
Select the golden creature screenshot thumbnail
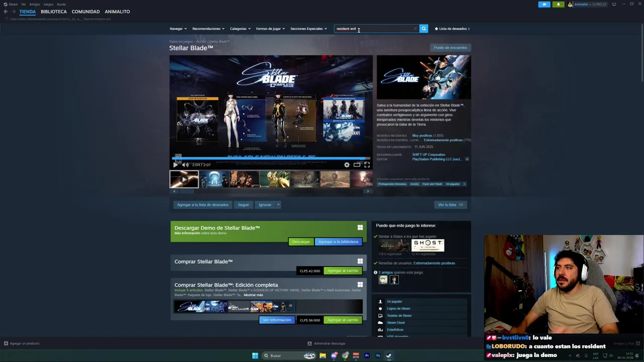point(275,179)
